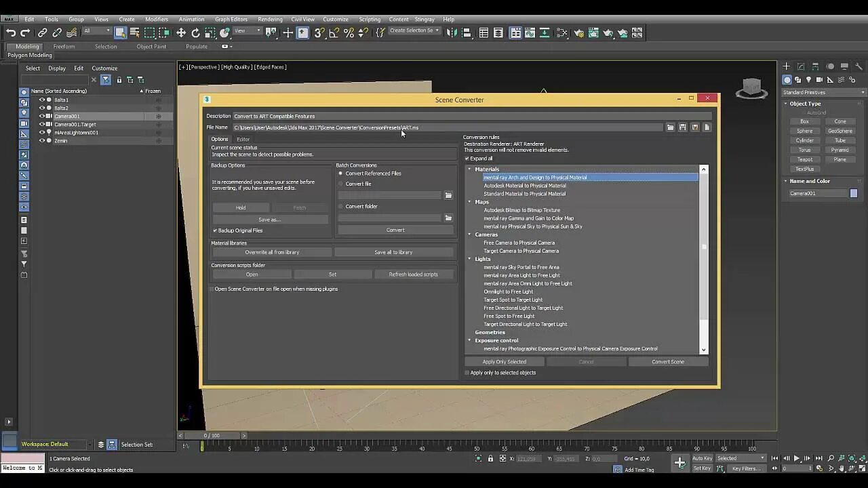The height and width of the screenshot is (488, 868).
Task: Click Overwrite all from library button
Action: pos(272,252)
